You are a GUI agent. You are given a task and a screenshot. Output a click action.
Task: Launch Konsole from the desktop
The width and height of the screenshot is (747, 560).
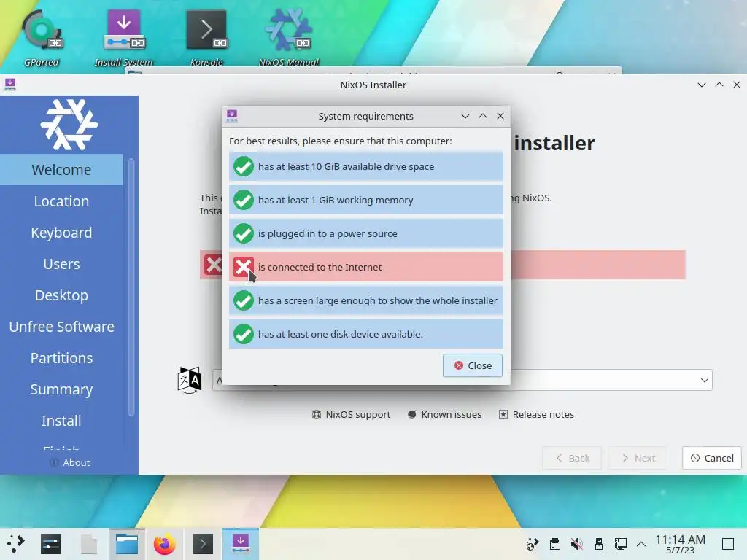(x=206, y=38)
